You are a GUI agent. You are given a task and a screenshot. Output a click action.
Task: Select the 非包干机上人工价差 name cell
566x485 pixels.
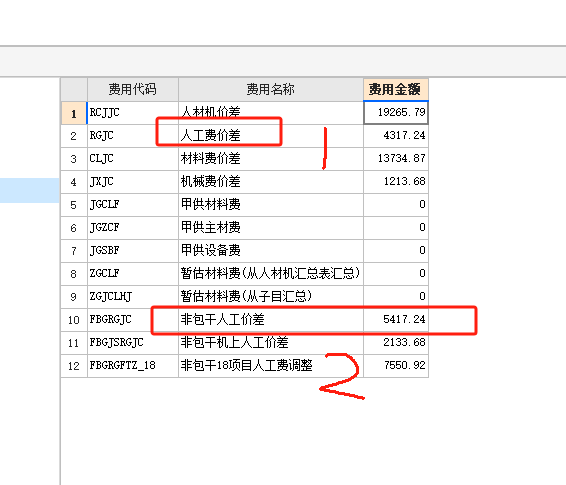271,343
